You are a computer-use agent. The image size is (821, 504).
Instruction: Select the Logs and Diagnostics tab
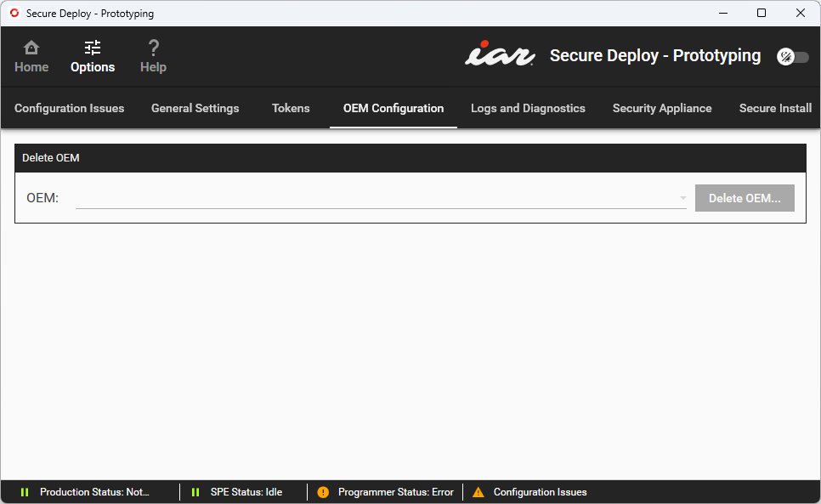[x=528, y=108]
